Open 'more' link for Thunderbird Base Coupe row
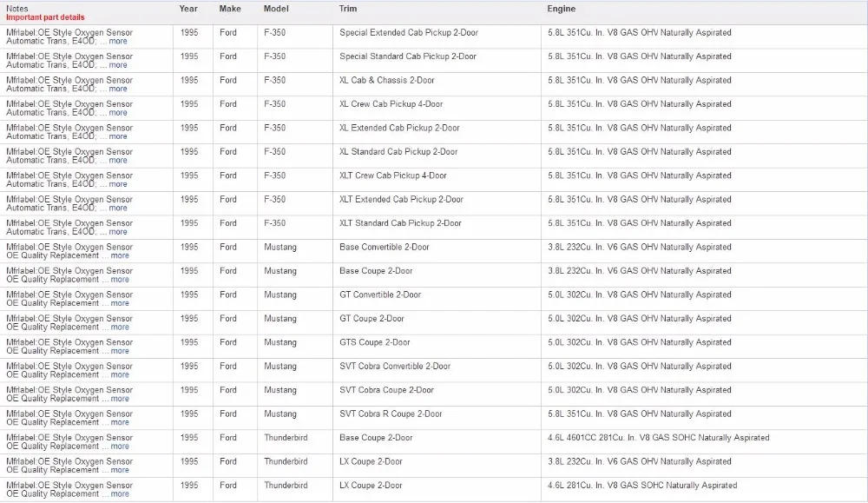This screenshot has width=868, height=503. click(120, 446)
